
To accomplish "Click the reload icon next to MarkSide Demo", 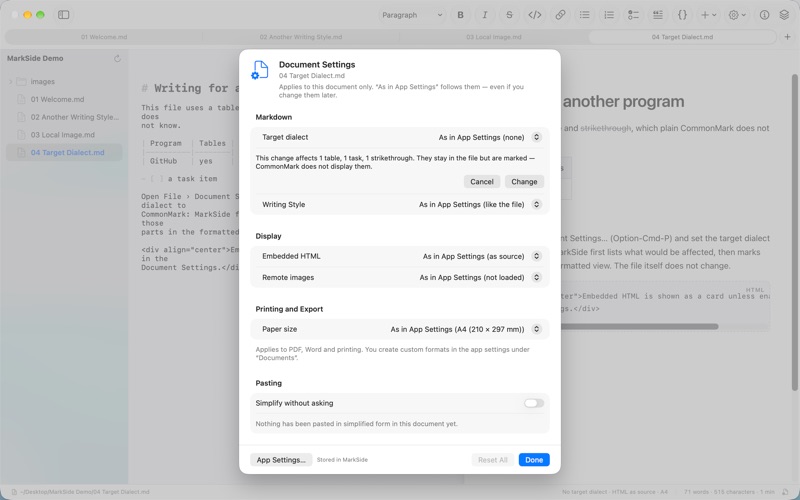I will click(x=117, y=59).
